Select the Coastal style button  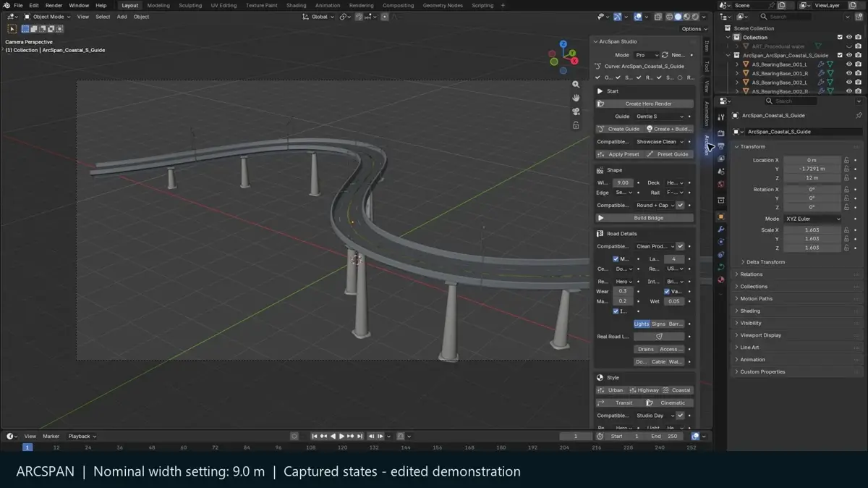point(677,390)
